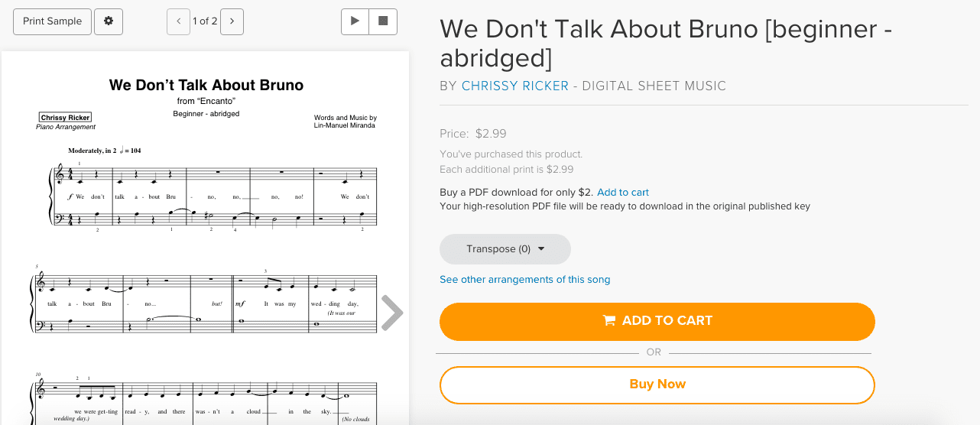This screenshot has height=425, width=980.
Task: Click the We Don't Talk About Bruno sheet title
Action: (x=206, y=85)
